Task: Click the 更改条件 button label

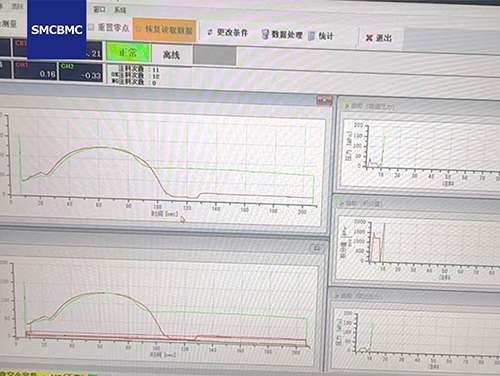Action: [x=232, y=33]
